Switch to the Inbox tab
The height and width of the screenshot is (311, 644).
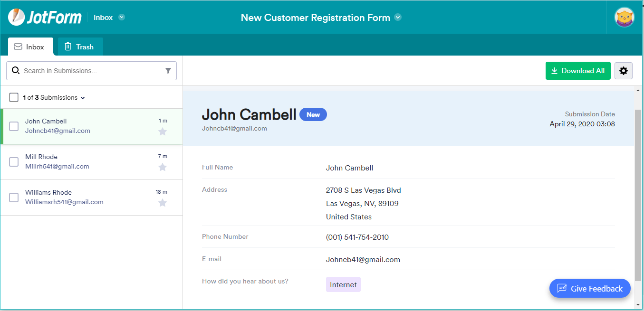coord(30,47)
